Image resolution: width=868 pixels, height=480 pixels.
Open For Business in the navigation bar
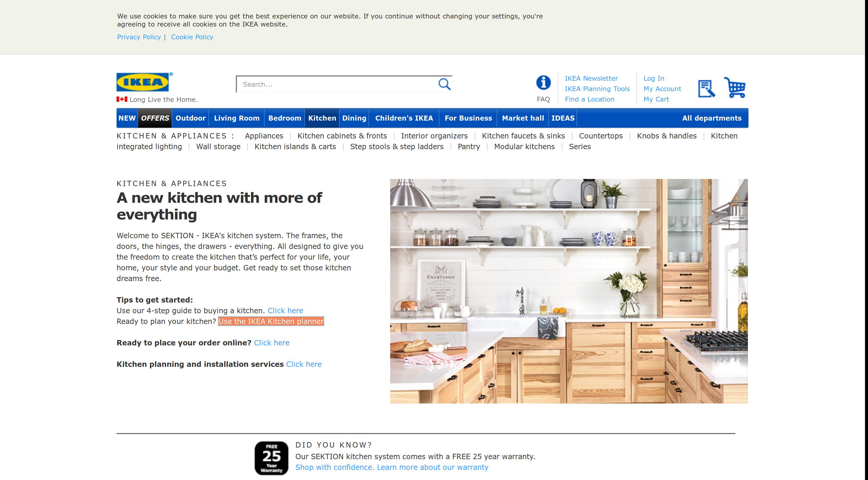click(x=468, y=118)
